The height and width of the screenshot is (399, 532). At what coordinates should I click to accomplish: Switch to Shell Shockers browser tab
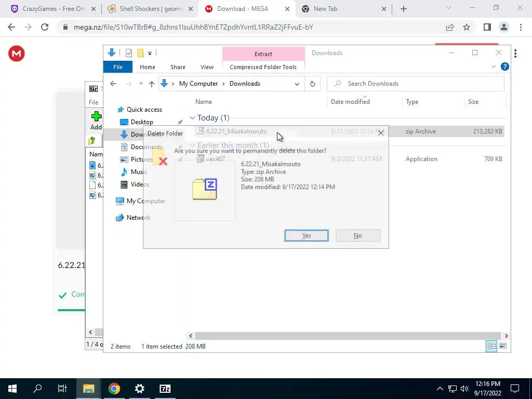150,9
